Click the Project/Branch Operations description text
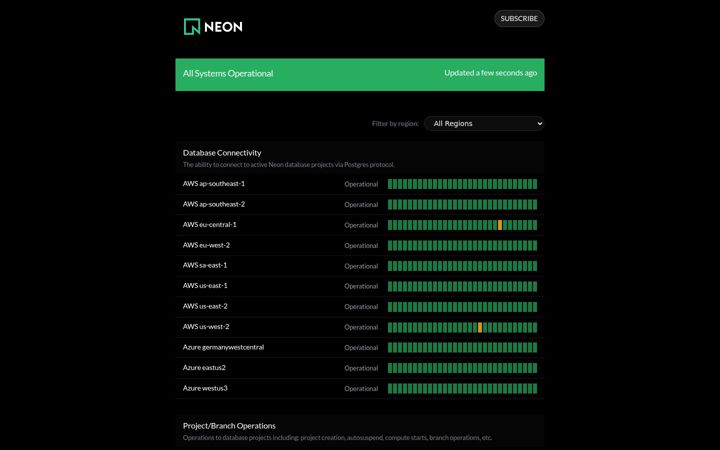 point(337,438)
